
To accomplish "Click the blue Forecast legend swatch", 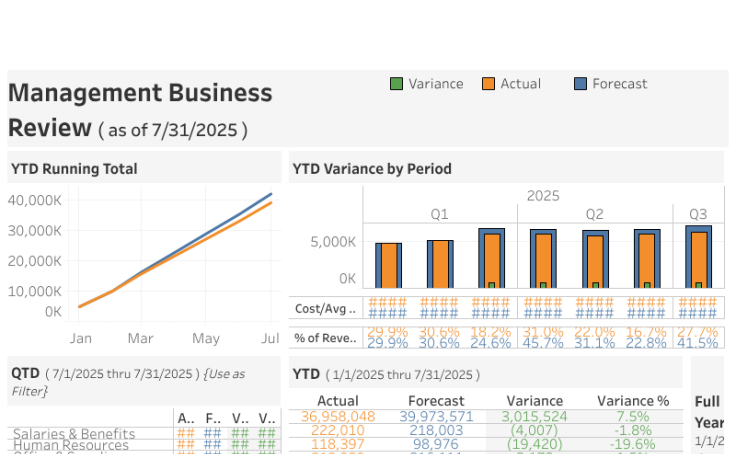I will 580,84.
